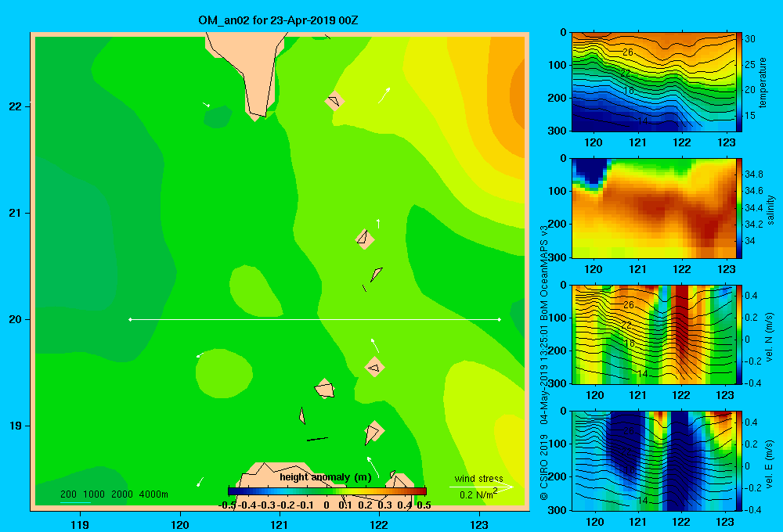
Task: Click longitude label 123 below main map
Action: pos(479,524)
